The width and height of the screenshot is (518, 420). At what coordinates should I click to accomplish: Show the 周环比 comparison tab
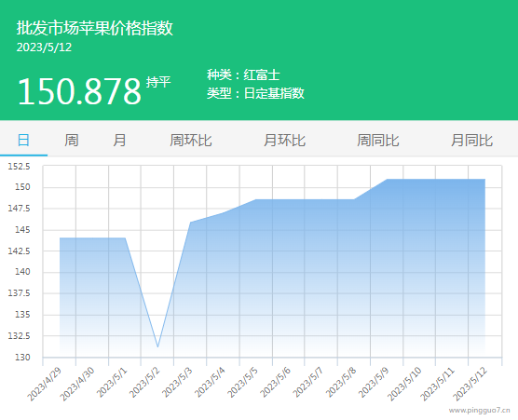click(x=191, y=141)
